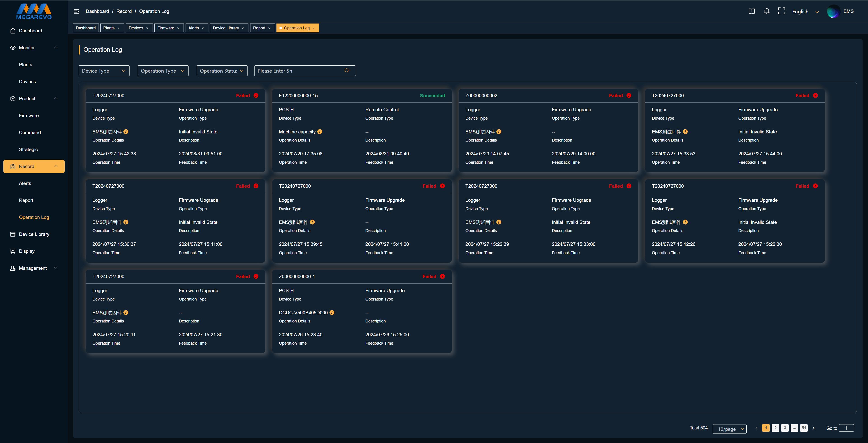
Task: Click the Dashboard breadcrumb link
Action: tap(97, 11)
